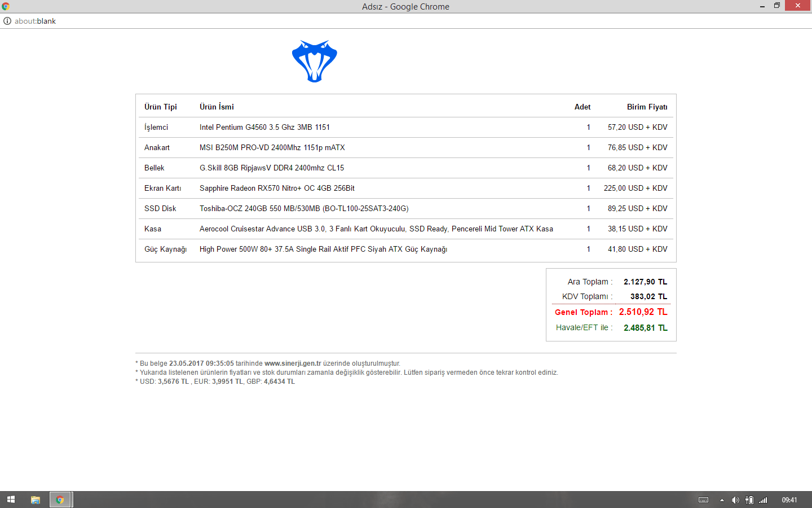Click the quantity 1 in the İşlemci row
Image resolution: width=812 pixels, height=508 pixels.
[589, 127]
